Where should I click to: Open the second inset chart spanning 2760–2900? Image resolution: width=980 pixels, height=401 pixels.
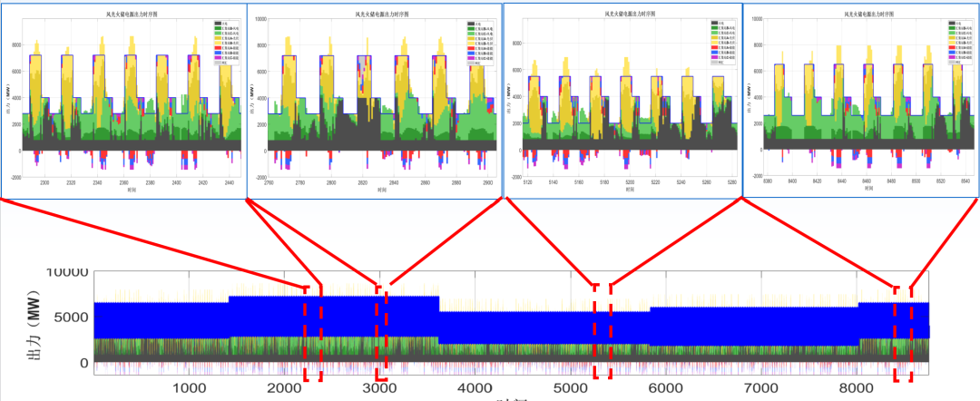coord(372,100)
